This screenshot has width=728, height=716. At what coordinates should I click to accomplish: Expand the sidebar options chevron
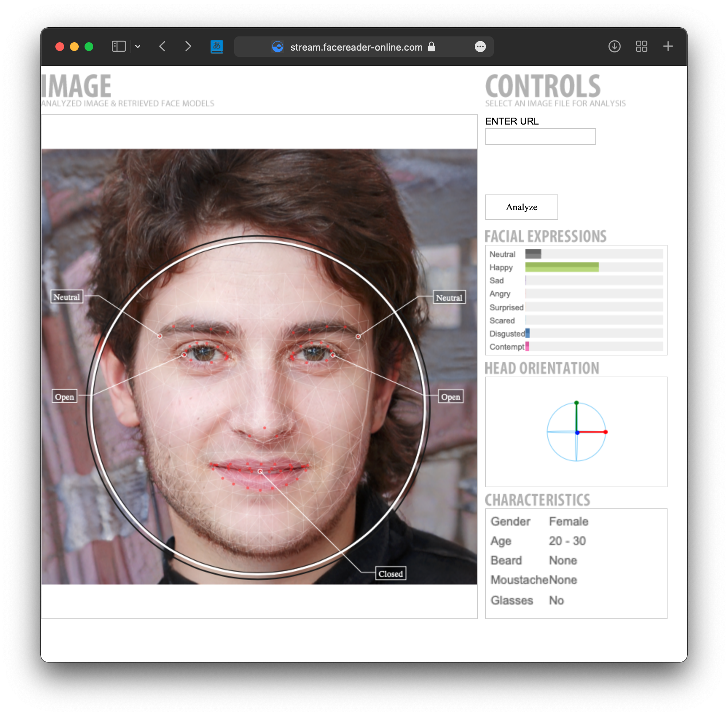[x=138, y=47]
